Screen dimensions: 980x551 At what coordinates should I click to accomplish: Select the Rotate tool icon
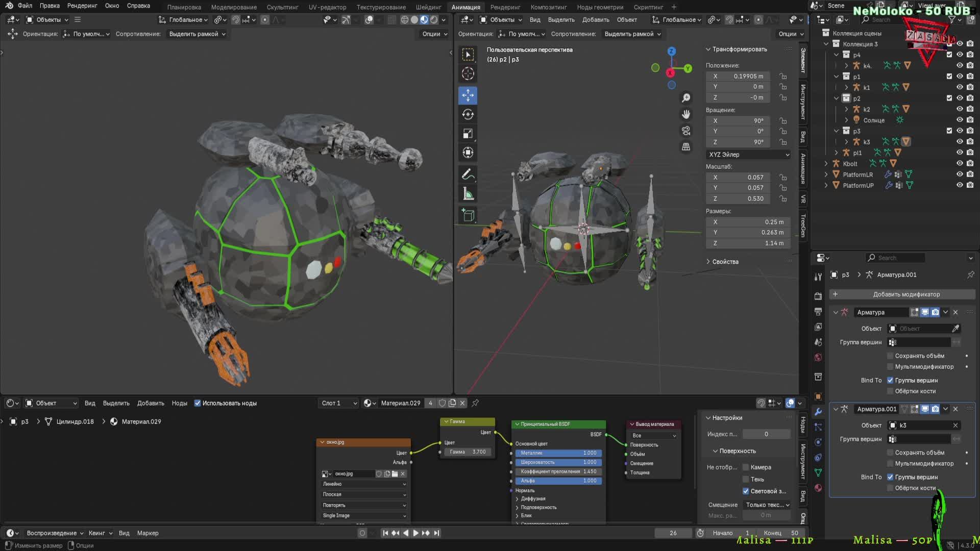pyautogui.click(x=468, y=114)
